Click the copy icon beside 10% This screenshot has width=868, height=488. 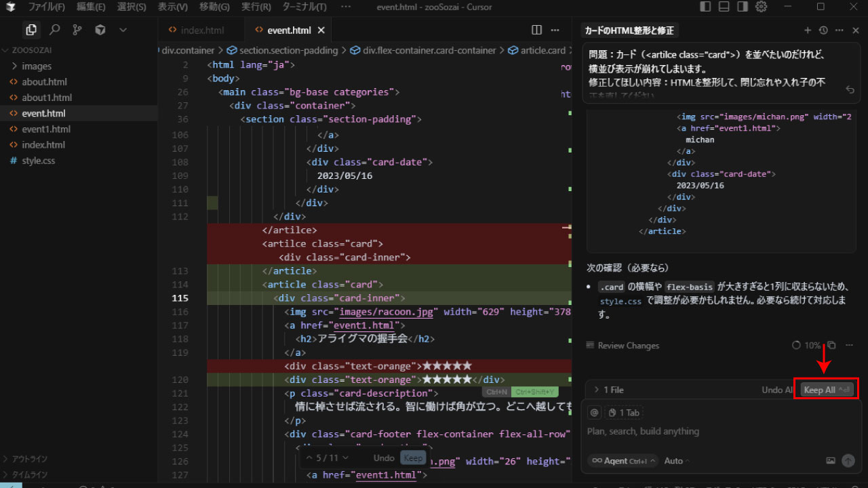pos(831,345)
